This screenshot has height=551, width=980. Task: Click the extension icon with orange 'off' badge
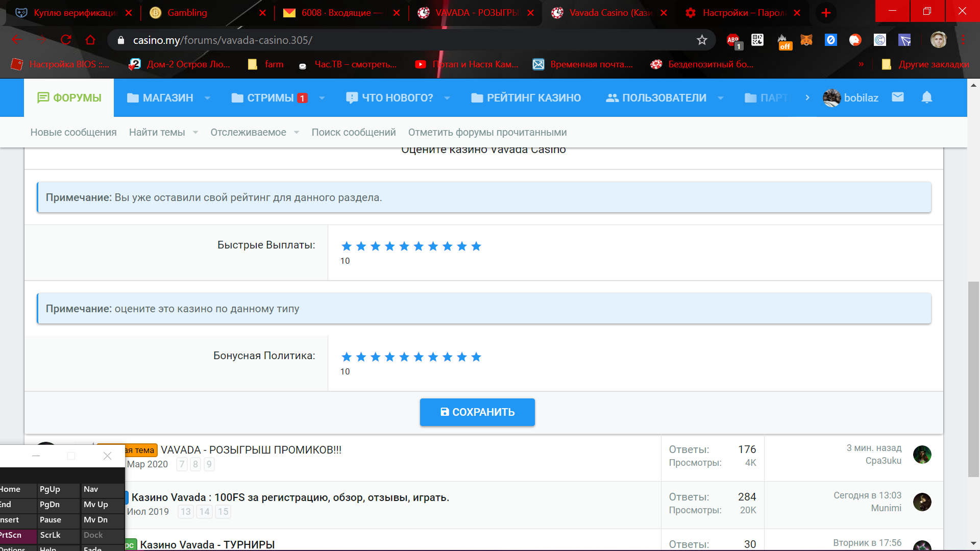pyautogui.click(x=783, y=41)
